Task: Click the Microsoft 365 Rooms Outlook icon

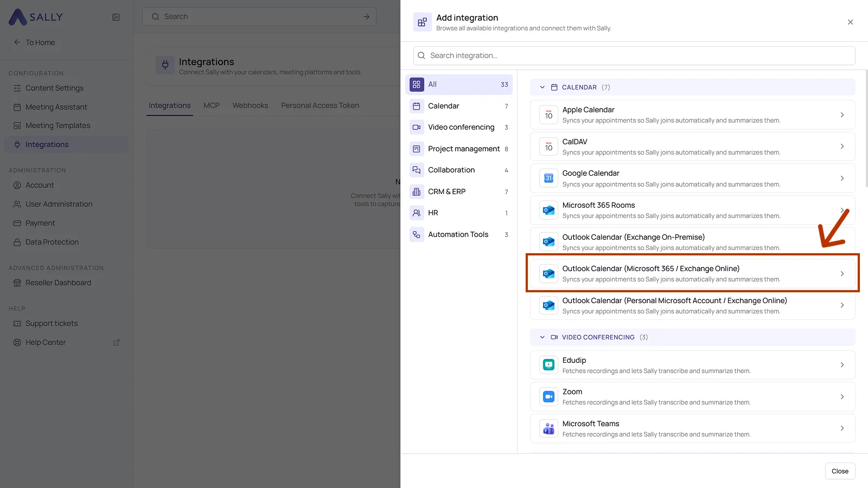Action: [x=548, y=210]
